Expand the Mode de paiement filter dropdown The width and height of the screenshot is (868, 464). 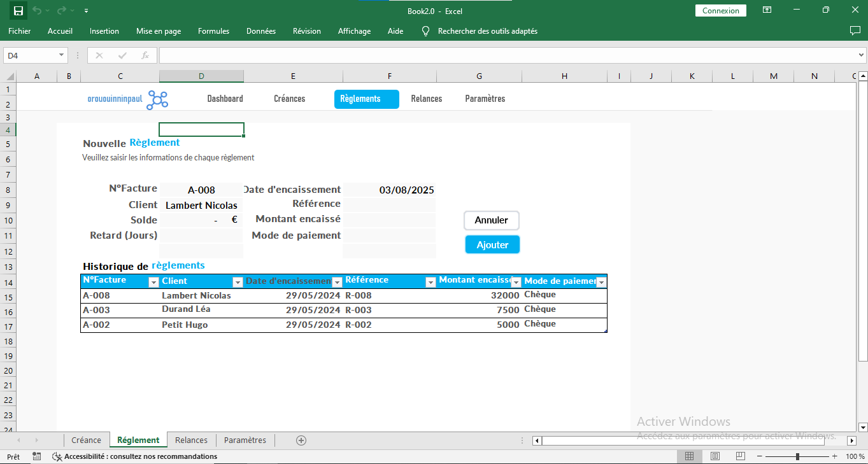click(601, 282)
